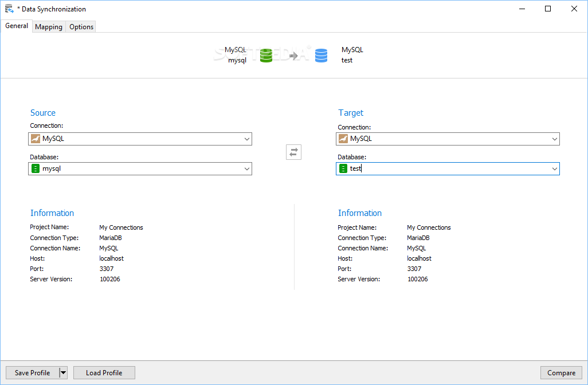Screen dimensions: 588x385
Task: Open the Options tab
Action: point(81,26)
